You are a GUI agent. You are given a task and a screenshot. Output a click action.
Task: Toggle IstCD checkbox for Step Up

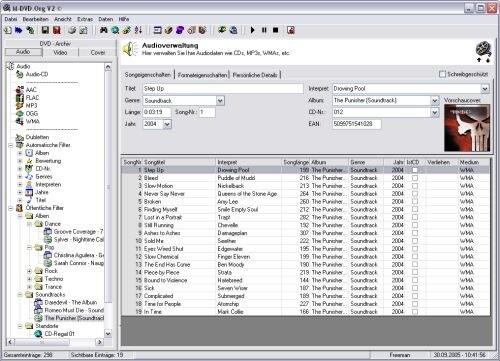[x=415, y=170]
